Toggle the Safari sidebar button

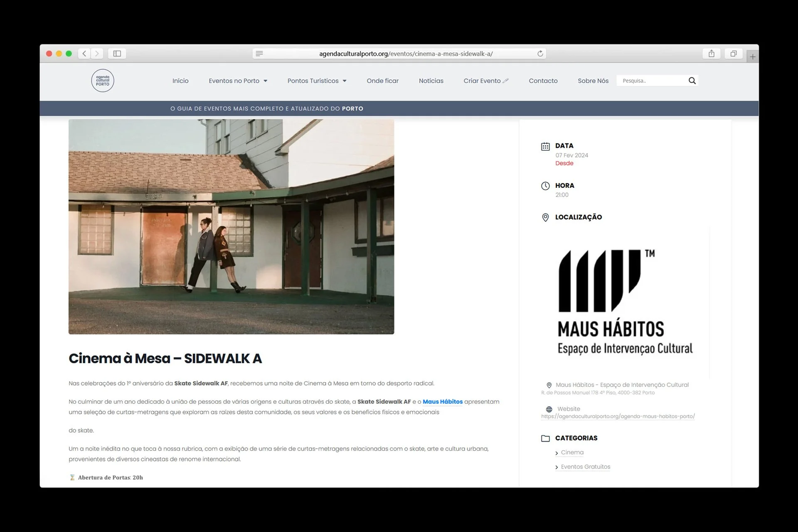pyautogui.click(x=117, y=54)
